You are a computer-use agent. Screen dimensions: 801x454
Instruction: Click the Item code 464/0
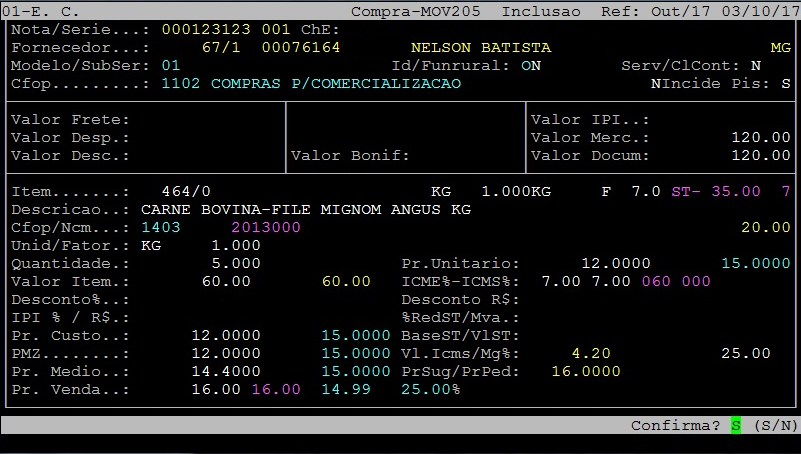click(x=186, y=191)
